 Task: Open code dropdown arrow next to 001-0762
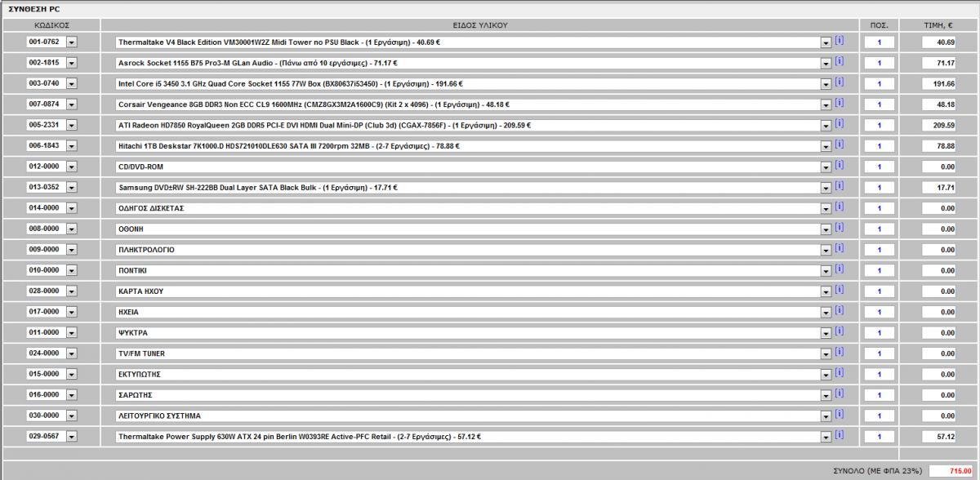(71, 42)
